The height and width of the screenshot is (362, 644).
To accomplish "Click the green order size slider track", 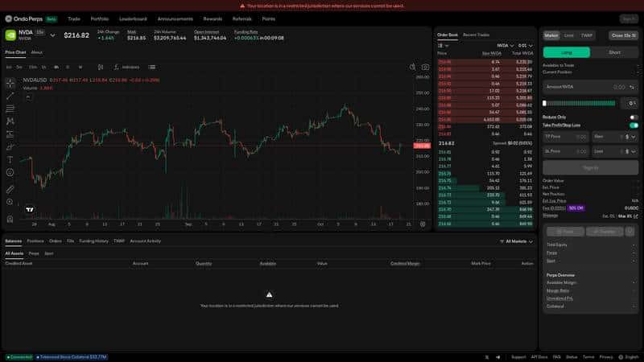I will tap(580, 104).
